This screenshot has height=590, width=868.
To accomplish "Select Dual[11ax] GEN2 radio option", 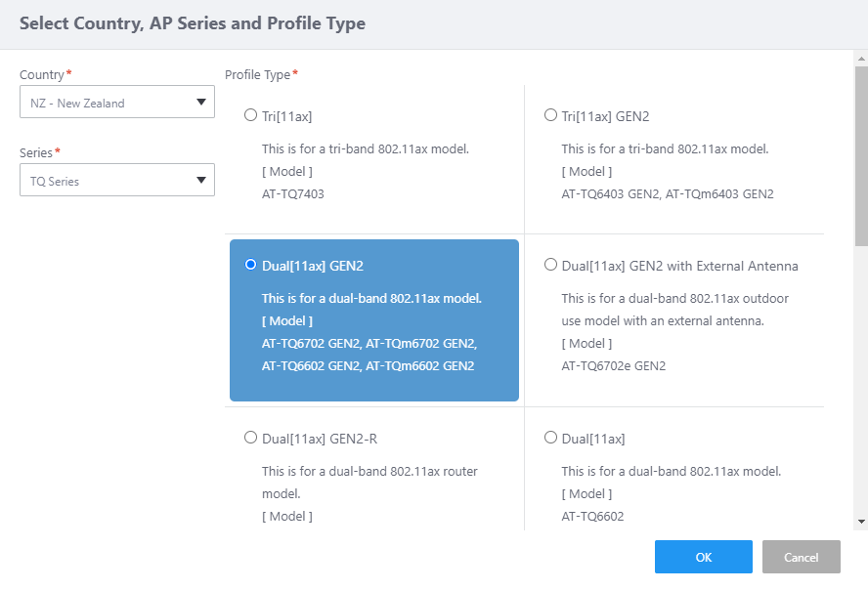I will [251, 265].
